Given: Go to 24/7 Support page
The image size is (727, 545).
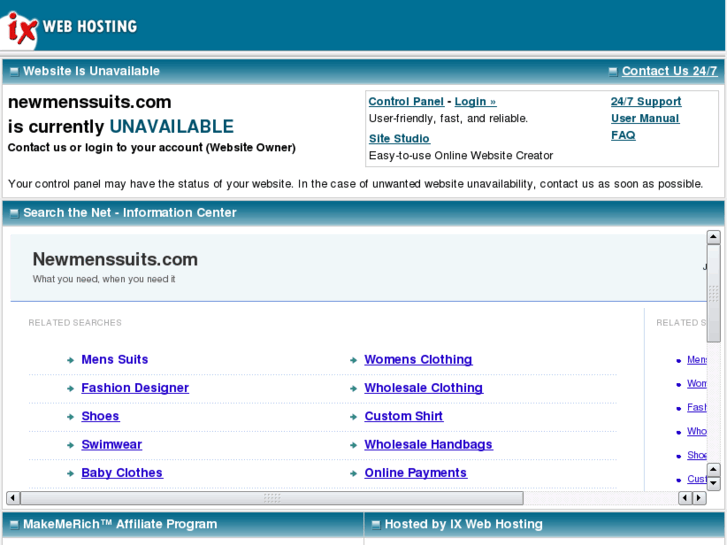Looking at the screenshot, I should click(646, 101).
